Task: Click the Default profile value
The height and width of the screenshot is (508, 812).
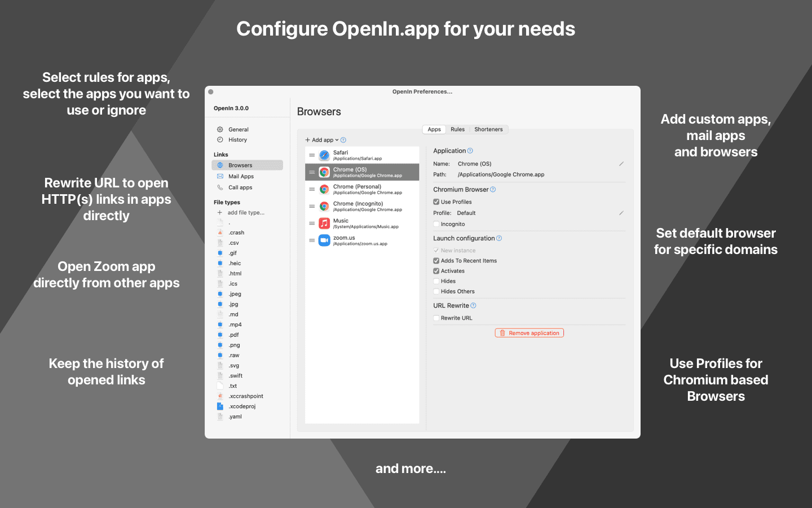Action: tap(466, 213)
